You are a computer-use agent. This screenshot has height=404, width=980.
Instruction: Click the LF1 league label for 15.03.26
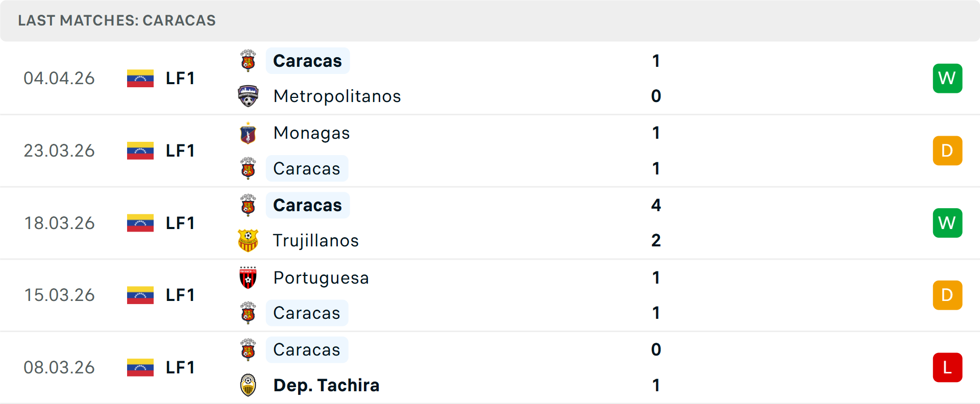point(180,295)
